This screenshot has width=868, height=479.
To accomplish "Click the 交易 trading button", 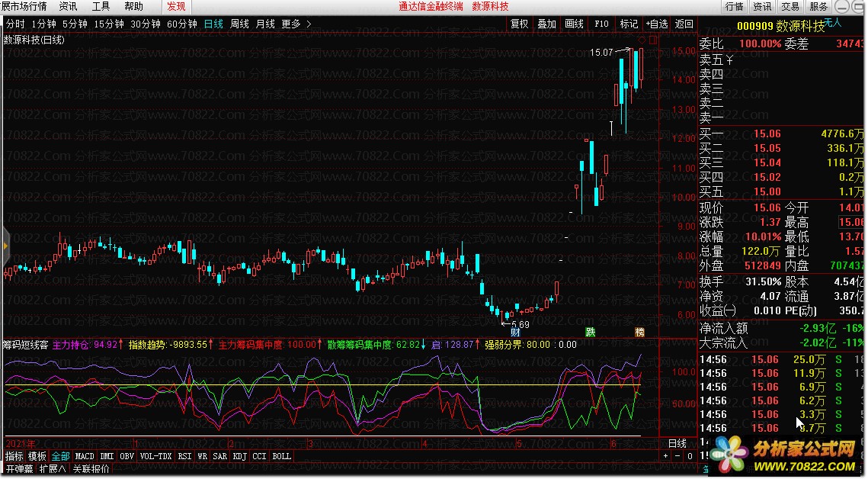I will [790, 7].
